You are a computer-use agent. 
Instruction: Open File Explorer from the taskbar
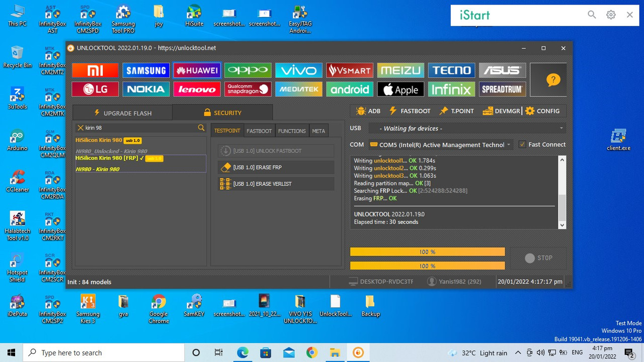pos(335,352)
